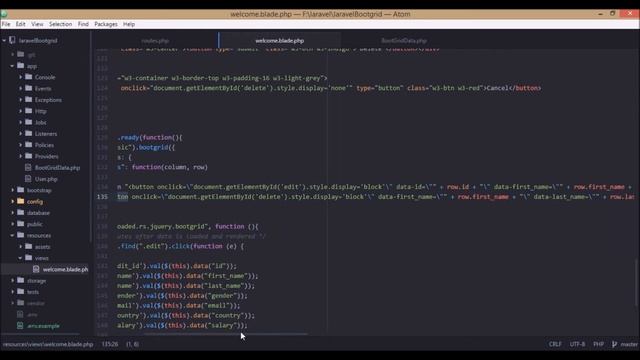Click the editor vertical scrollbar thumb

pyautogui.click(x=636, y=283)
